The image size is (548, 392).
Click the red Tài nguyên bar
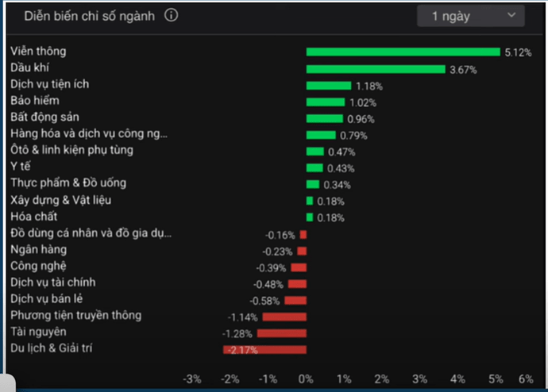coord(281,332)
